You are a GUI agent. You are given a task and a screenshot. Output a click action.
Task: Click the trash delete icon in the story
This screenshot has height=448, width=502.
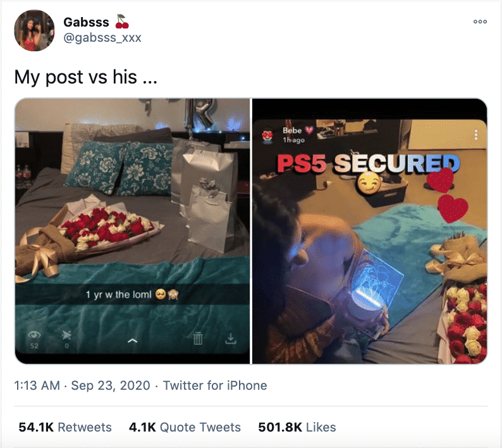click(198, 339)
